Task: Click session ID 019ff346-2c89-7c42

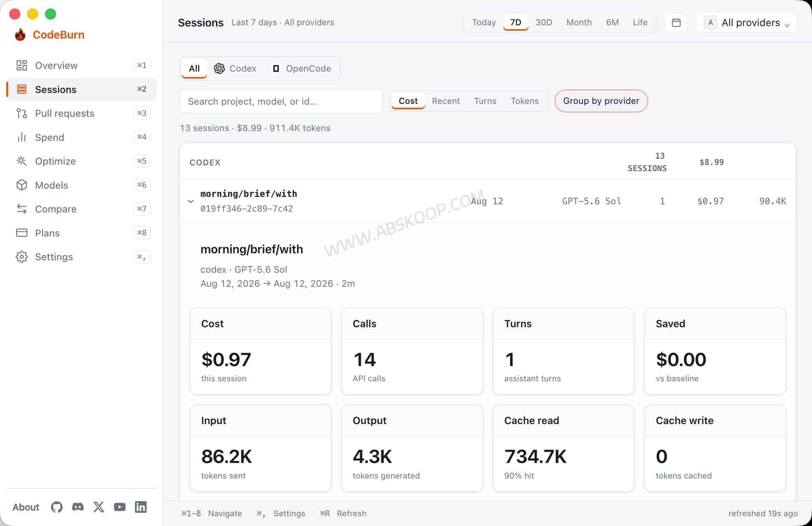Action: [x=247, y=209]
